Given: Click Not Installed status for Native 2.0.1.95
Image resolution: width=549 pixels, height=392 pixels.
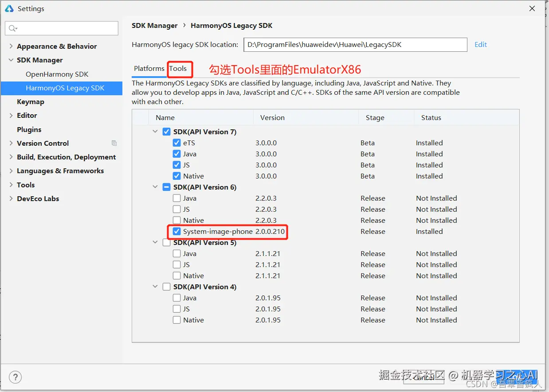Looking at the screenshot, I should (436, 320).
